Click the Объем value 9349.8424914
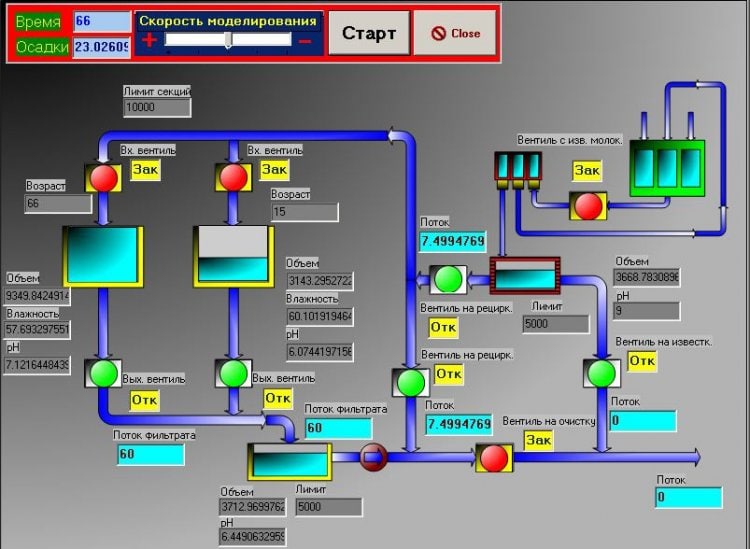Screen dimensions: 750x549 point(37,296)
